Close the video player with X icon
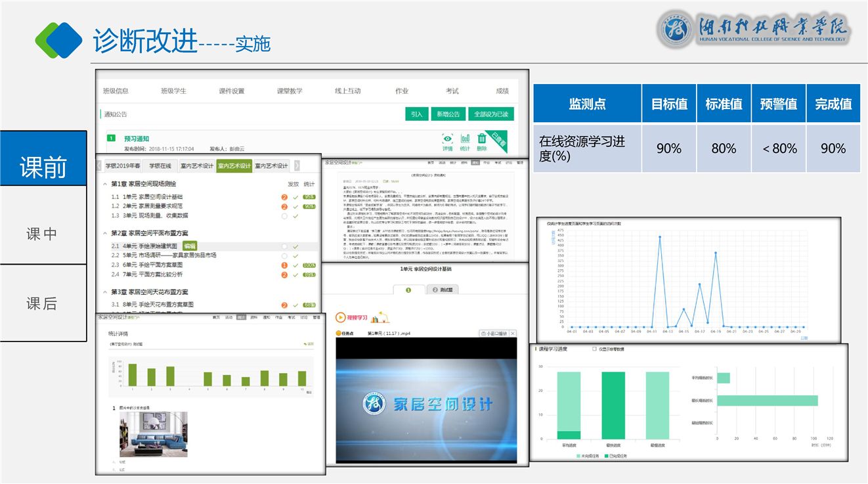Image resolution: width=868 pixels, height=484 pixels. click(513, 334)
